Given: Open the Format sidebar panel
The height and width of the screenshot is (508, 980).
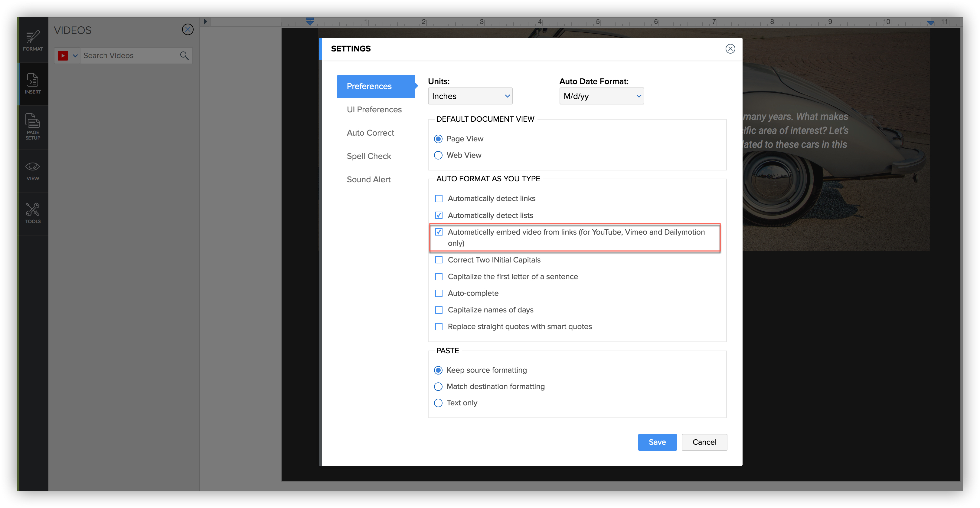Looking at the screenshot, I should (x=33, y=41).
